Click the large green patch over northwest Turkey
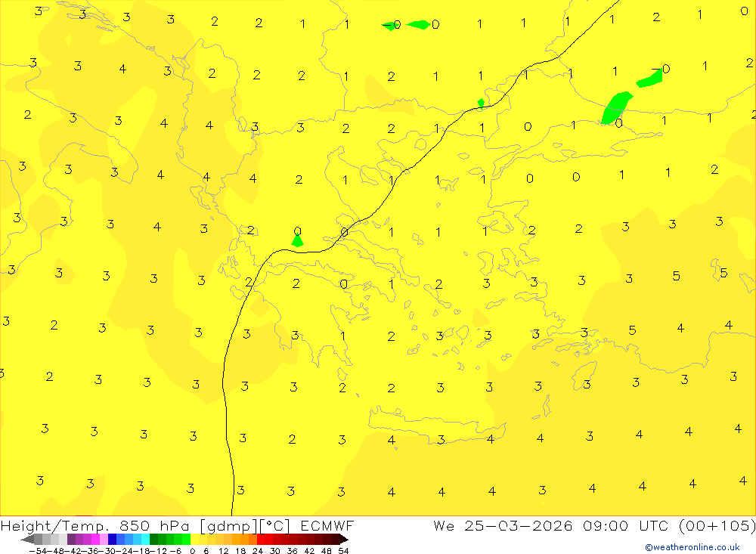Screen dimensions: 756x554 coord(616,108)
